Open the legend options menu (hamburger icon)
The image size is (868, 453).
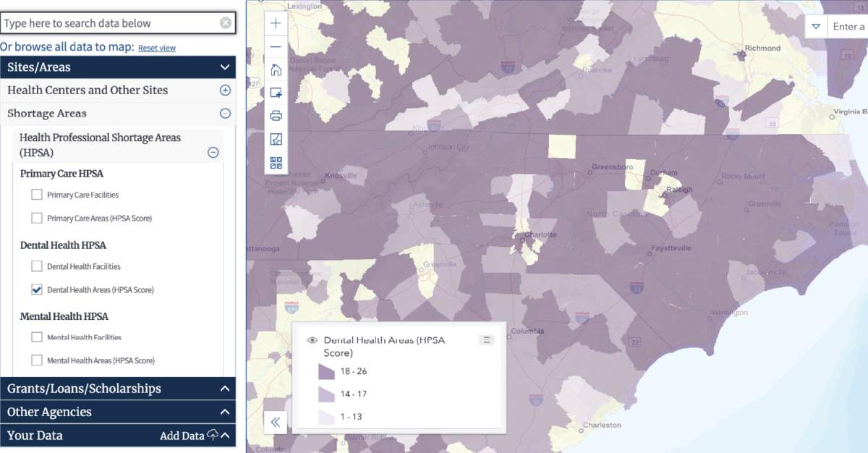[486, 339]
